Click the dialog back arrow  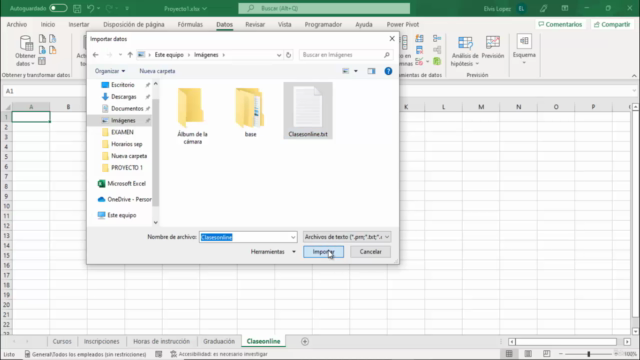pyautogui.click(x=96, y=55)
